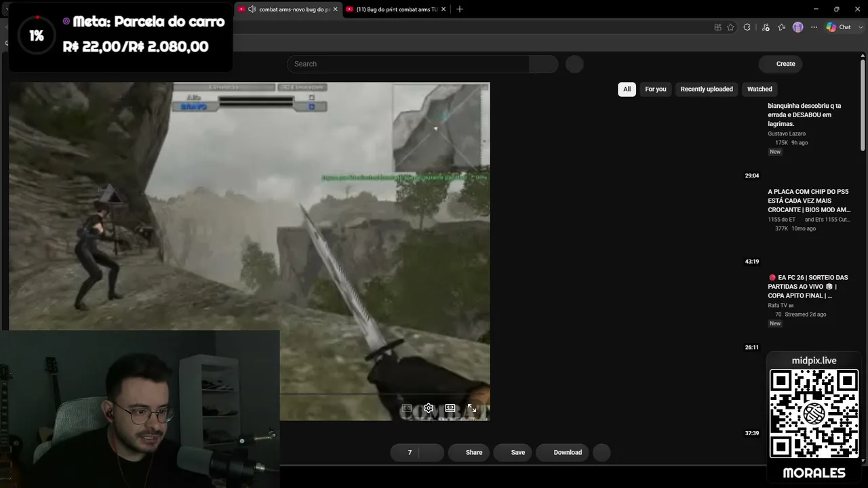Open a new browser tab

tap(460, 9)
